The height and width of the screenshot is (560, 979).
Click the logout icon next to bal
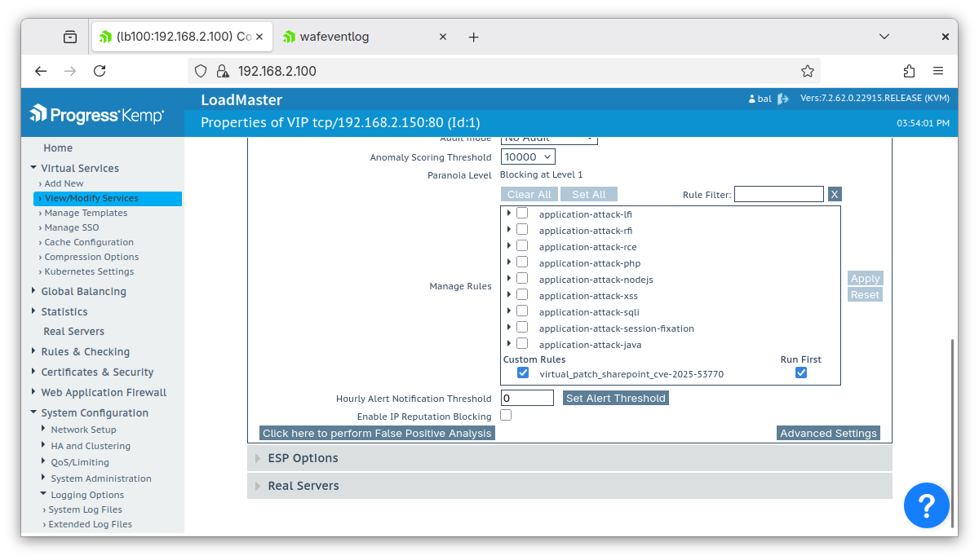783,99
